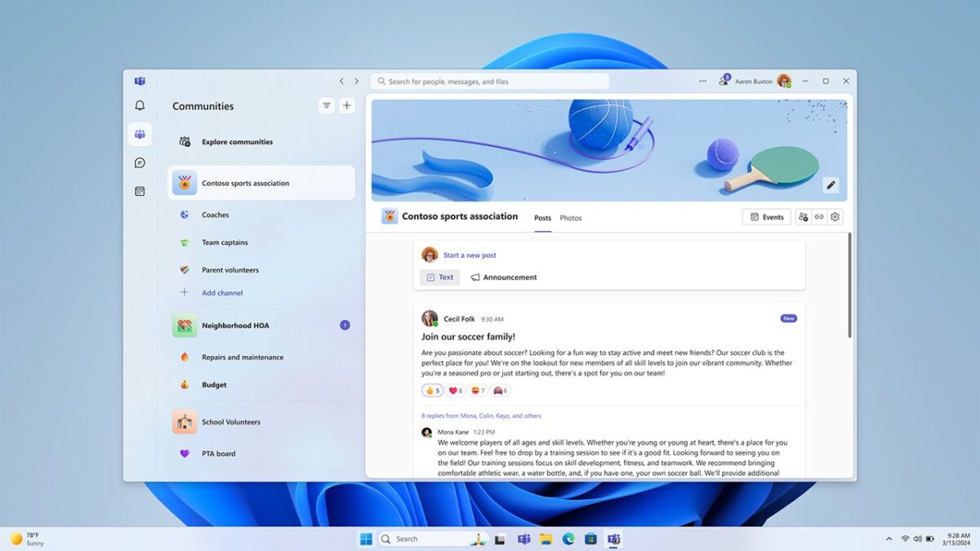Screen dimensions: 980x551
Task: Open the Chat icon in left rail
Action: [140, 163]
